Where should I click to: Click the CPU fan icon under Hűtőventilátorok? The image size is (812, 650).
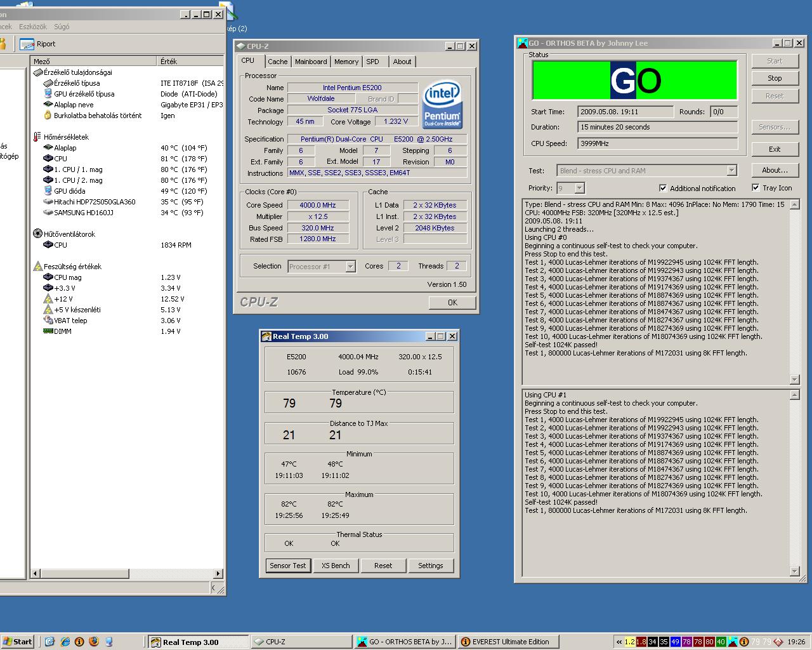click(x=48, y=245)
